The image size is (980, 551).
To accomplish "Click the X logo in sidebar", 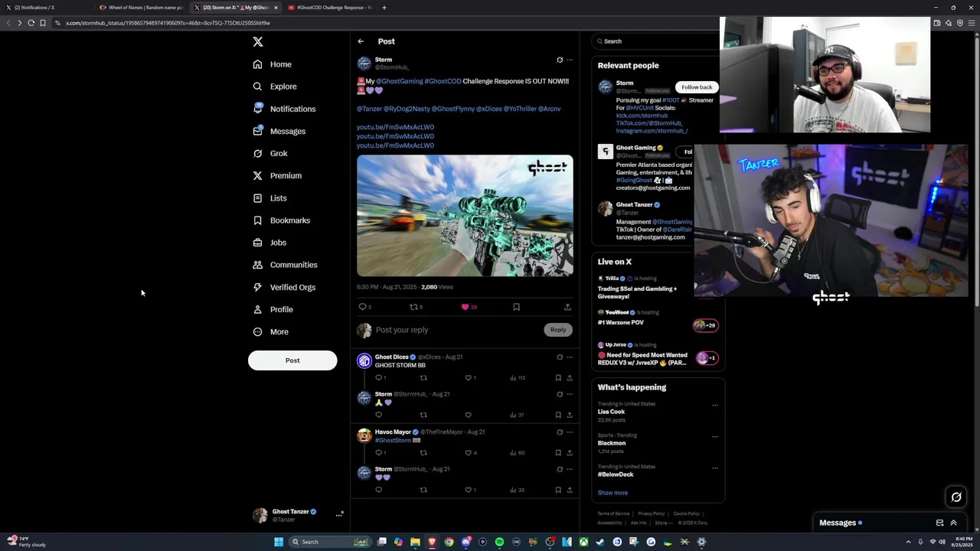I will click(258, 42).
